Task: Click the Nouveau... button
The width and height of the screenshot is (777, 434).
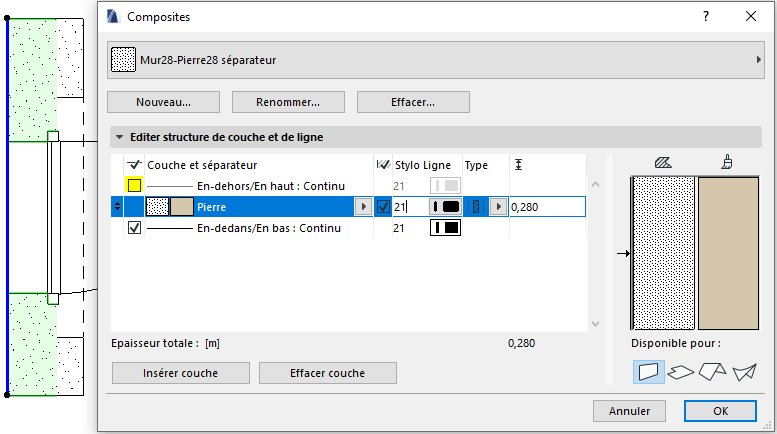Action: [163, 102]
